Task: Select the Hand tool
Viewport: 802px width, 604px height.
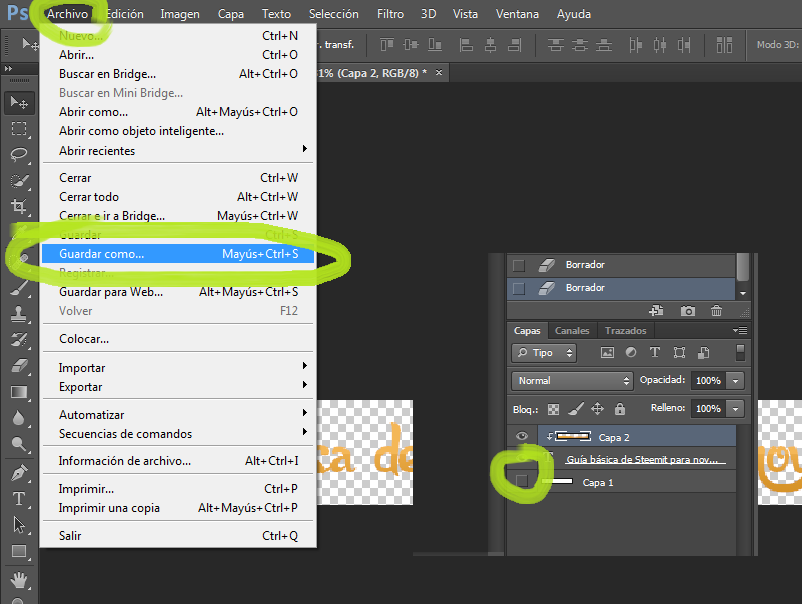Action: [19, 580]
